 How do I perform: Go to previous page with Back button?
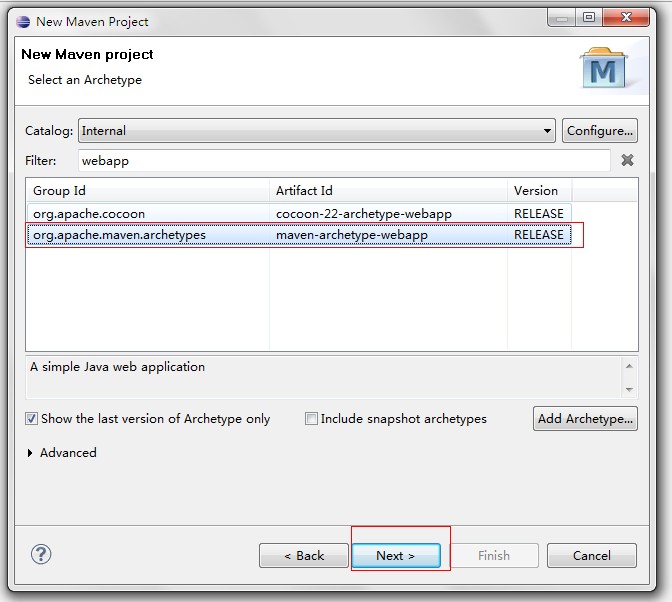click(x=304, y=556)
